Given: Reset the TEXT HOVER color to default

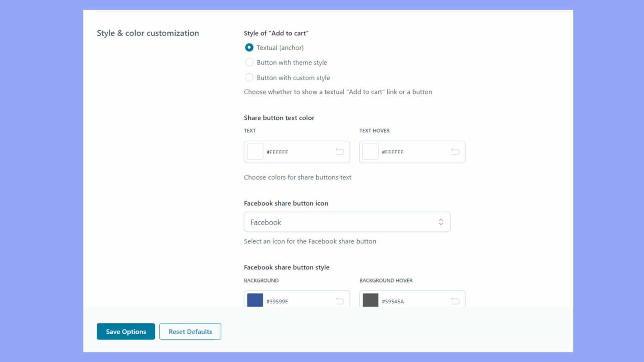Looking at the screenshot, I should pos(454,152).
